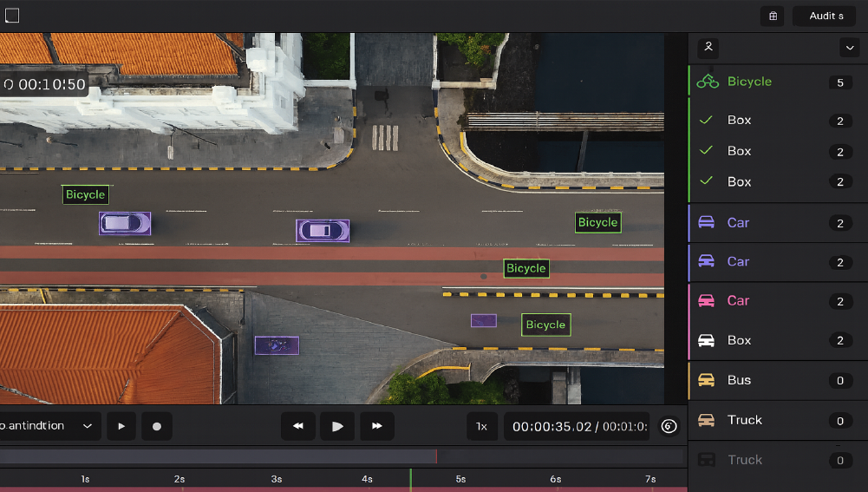This screenshot has height=492, width=868.
Task: Expand the chevron dropdown in class panel header
Action: coord(847,48)
